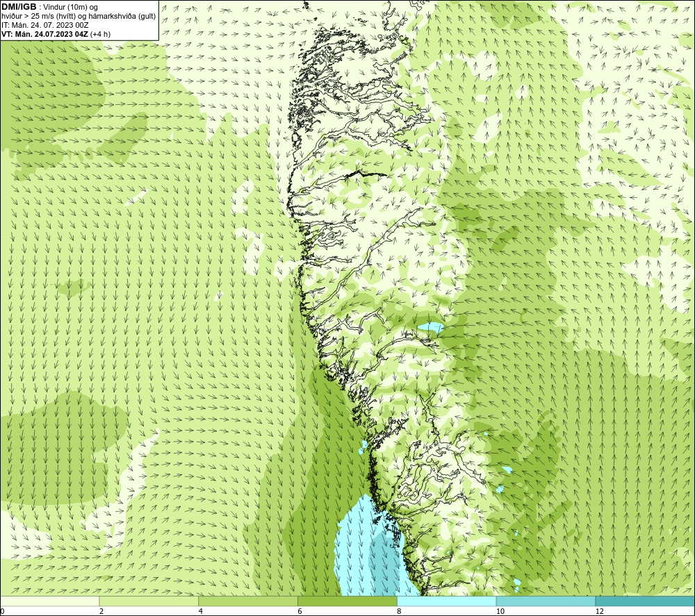Click the 'hviður > 25 m/s' description line
This screenshot has height=616, width=695.
[x=79, y=17]
